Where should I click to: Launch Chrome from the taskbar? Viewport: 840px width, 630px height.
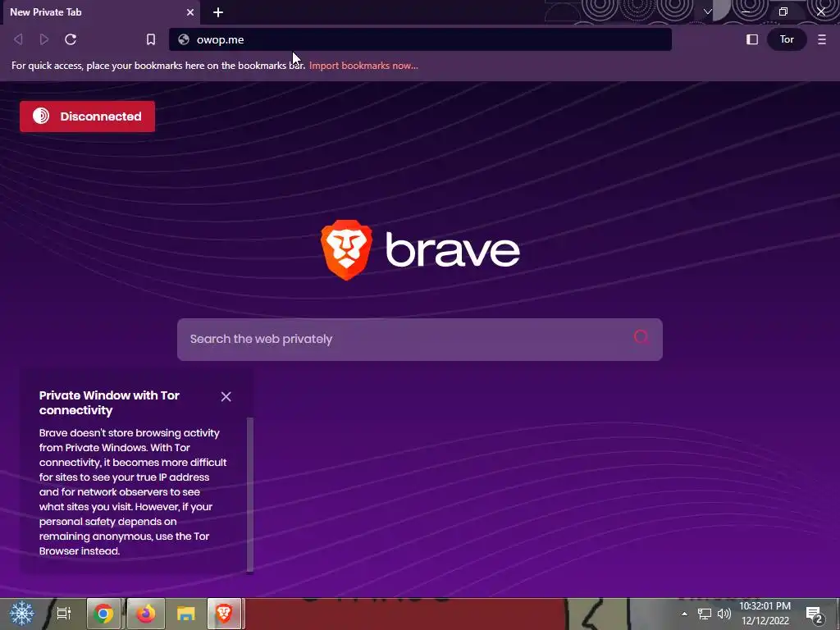tap(104, 614)
